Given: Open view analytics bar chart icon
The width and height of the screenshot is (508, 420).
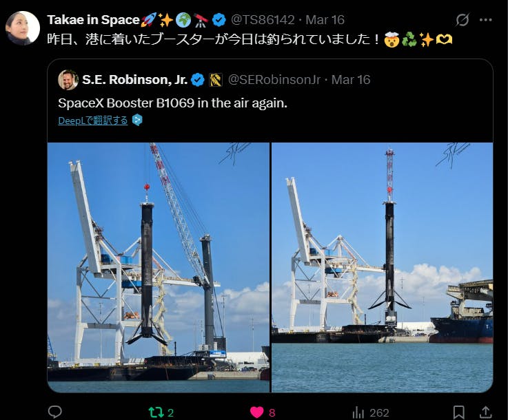Looking at the screenshot, I should point(358,412).
